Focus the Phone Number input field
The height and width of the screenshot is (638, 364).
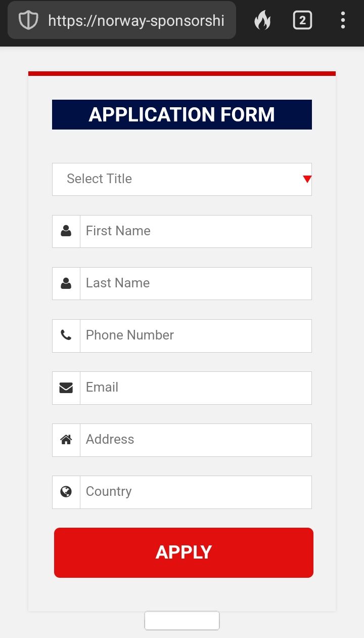196,335
